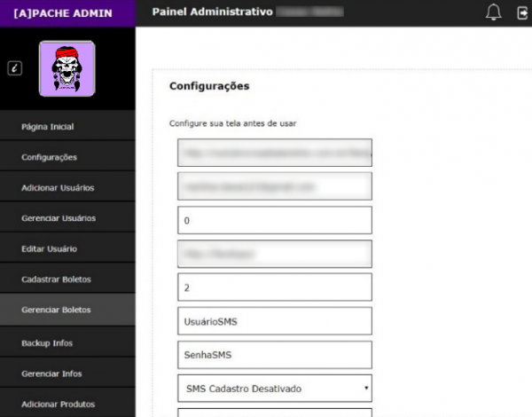Image resolution: width=532 pixels, height=417 pixels.
Task: Click the info icon beside avatar
Action: pyautogui.click(x=15, y=68)
